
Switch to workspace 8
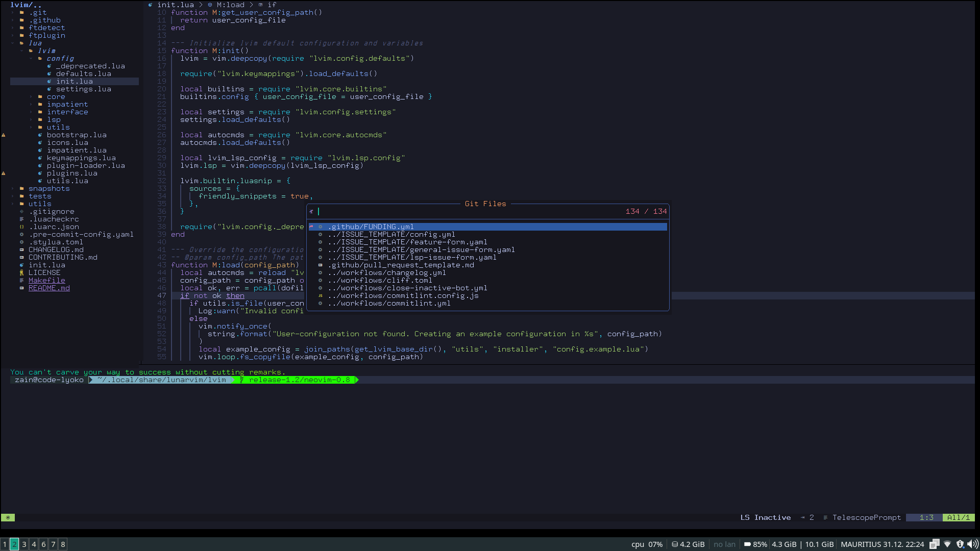tap(63, 544)
